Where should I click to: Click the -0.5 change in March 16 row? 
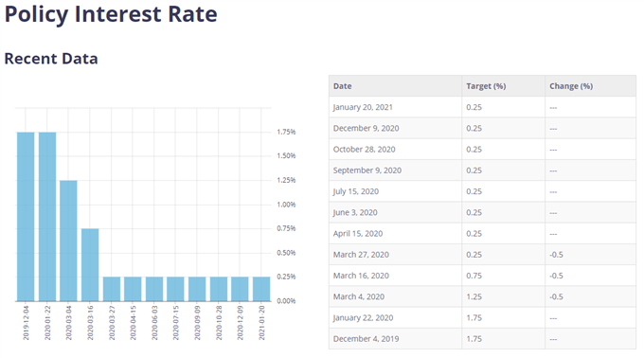[x=556, y=276]
